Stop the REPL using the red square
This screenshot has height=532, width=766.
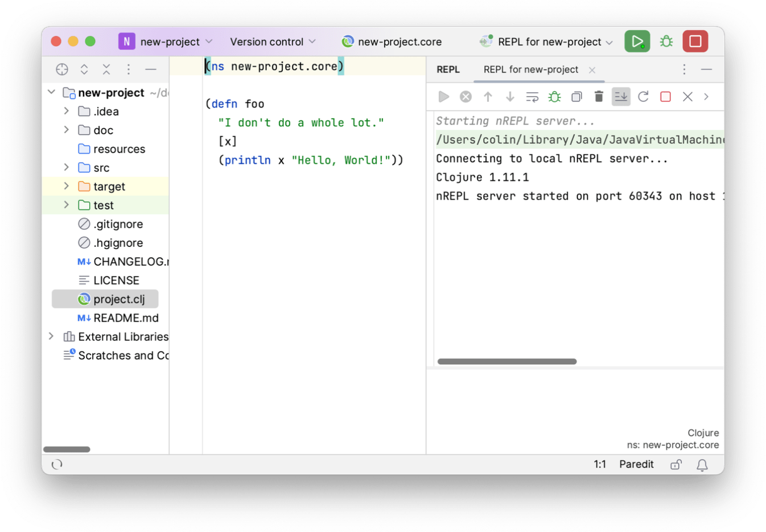[x=665, y=97]
